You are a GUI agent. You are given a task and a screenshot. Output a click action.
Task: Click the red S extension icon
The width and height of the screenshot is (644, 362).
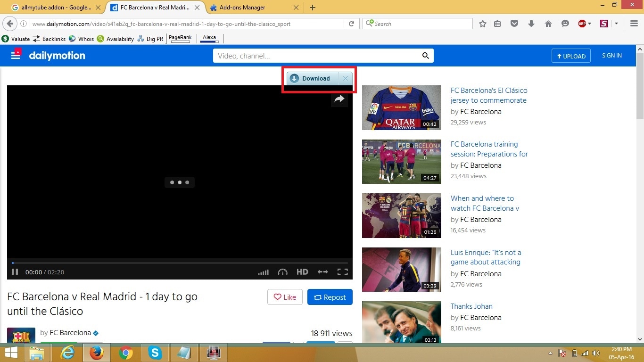(604, 24)
